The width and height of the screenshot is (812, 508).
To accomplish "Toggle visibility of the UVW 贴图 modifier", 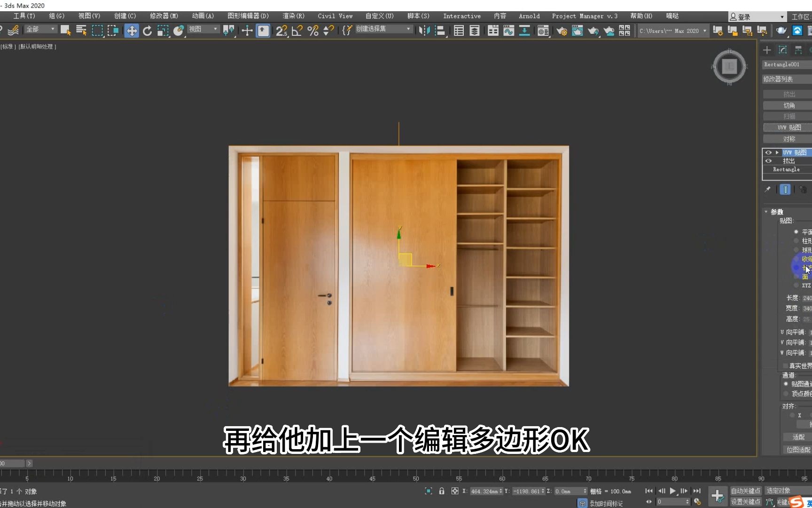I will coord(768,152).
